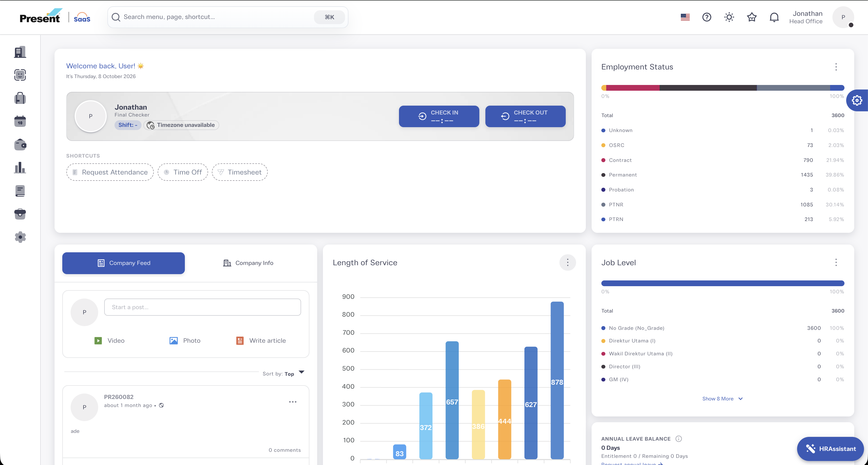This screenshot has height=465, width=868.
Task: Click the info icon beside Annual Leave Balance
Action: (x=679, y=439)
